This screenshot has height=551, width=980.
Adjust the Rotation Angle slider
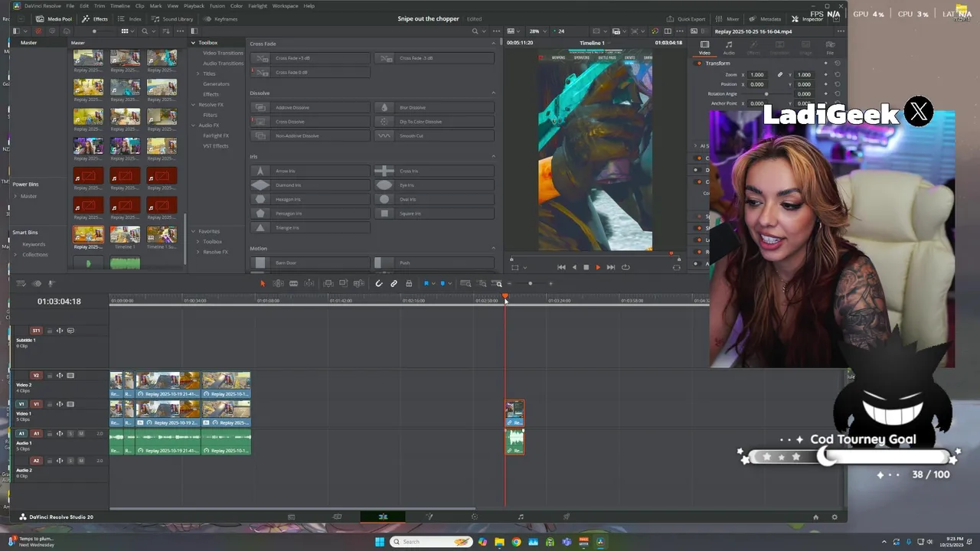766,94
